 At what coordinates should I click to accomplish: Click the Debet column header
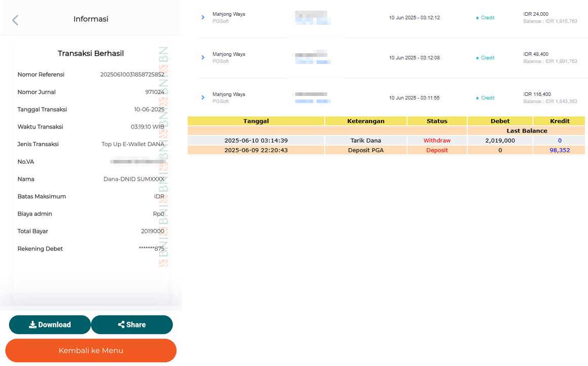500,121
